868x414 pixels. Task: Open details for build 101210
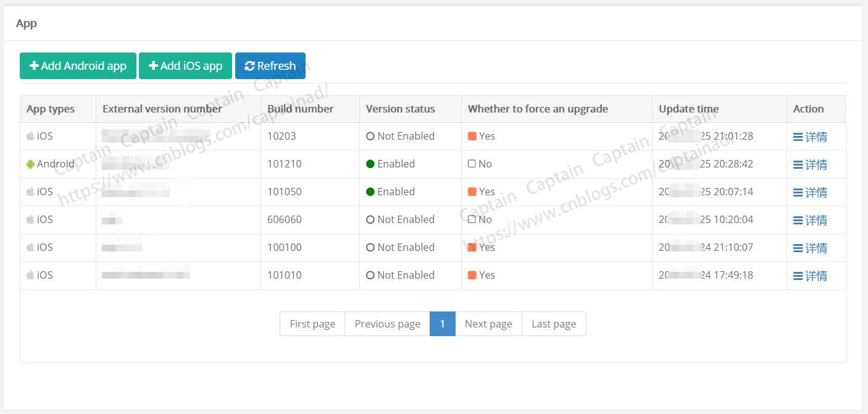810,164
